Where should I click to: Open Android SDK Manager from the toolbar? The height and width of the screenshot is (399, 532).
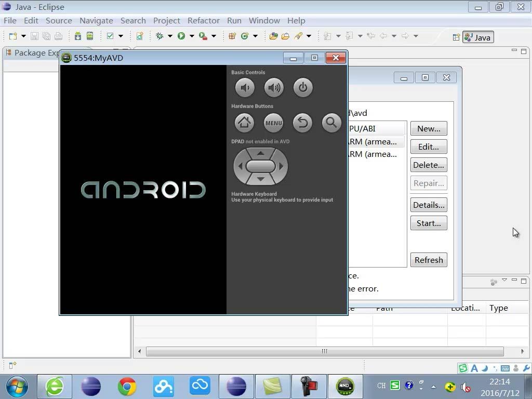click(78, 36)
